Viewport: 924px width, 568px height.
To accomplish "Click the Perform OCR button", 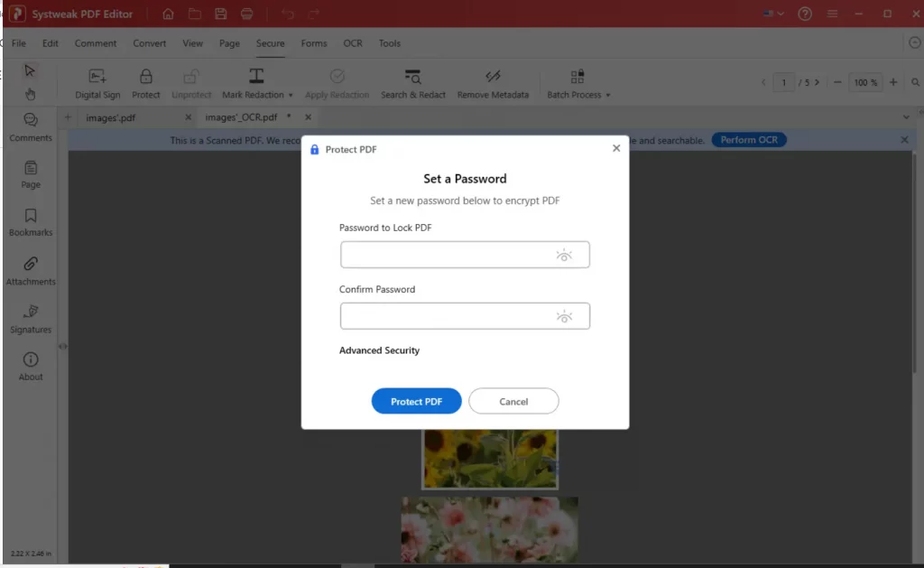I will tap(749, 139).
